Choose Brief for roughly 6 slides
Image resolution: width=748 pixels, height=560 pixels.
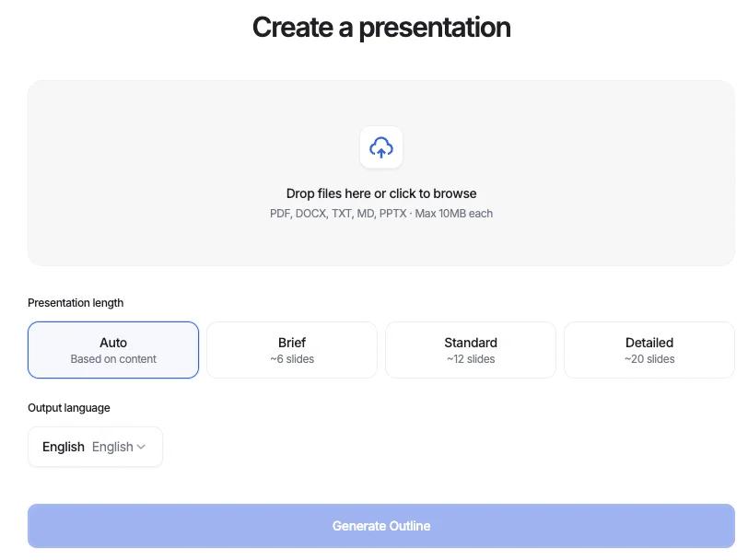291,350
